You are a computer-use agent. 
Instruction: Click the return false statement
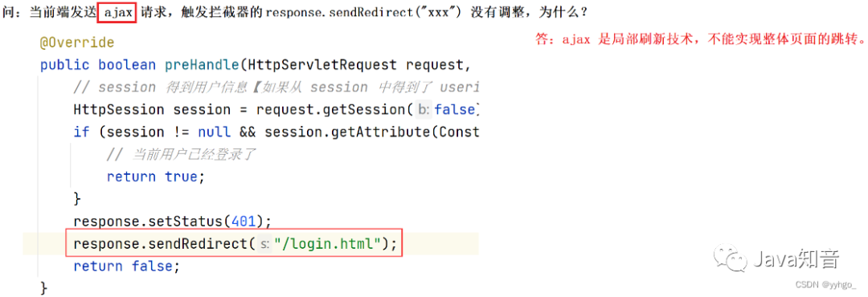(x=127, y=266)
